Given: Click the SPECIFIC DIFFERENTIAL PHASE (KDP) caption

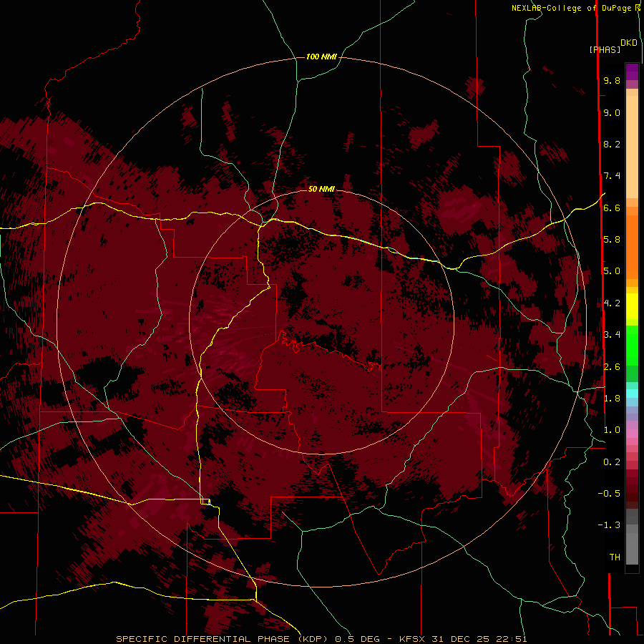Looking at the screenshot, I should coord(223,639).
